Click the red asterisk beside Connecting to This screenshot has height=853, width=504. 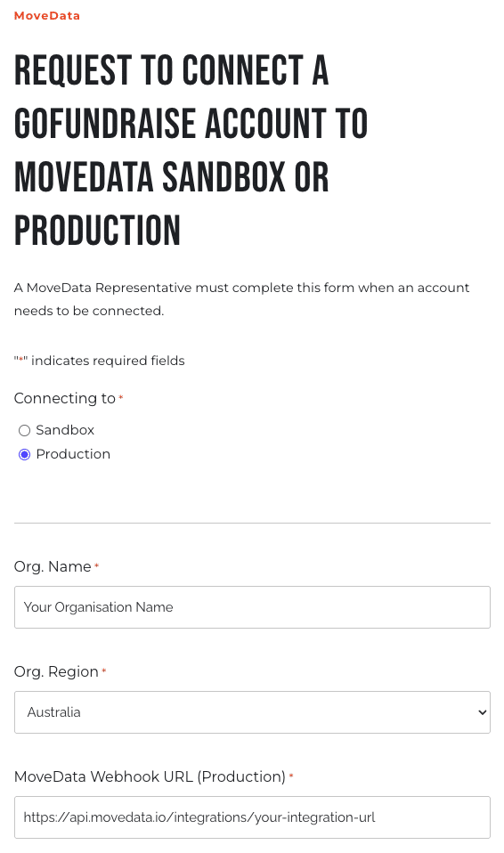121,398
